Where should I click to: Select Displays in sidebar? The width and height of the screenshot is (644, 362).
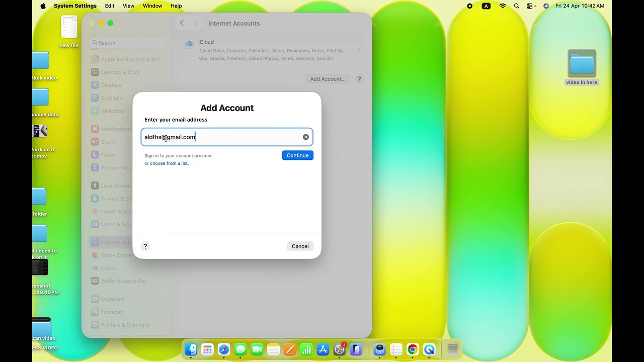point(129,85)
